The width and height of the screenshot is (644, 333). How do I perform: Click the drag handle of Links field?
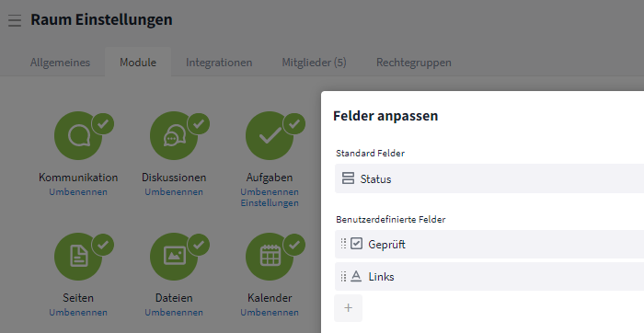coord(343,276)
